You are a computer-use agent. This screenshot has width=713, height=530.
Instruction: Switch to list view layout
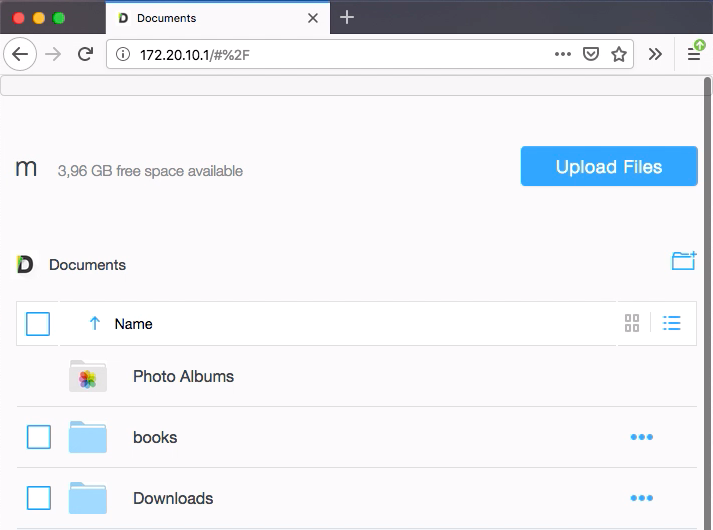672,323
